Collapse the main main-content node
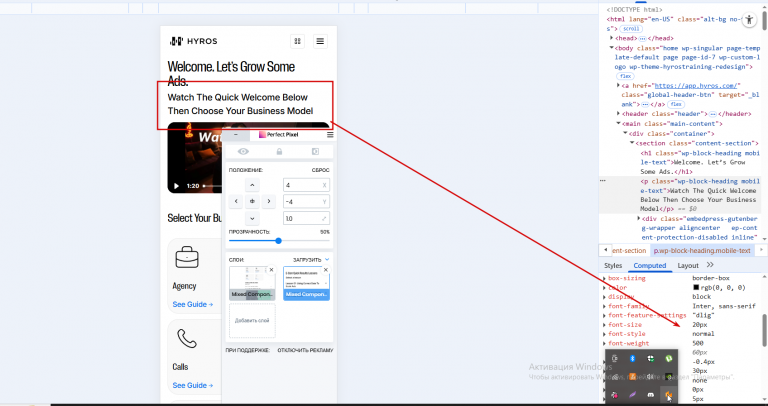768x406 pixels. [618, 123]
